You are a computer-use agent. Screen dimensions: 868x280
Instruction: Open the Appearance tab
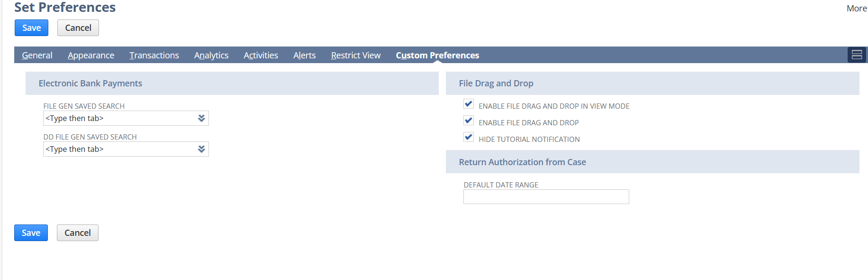91,56
